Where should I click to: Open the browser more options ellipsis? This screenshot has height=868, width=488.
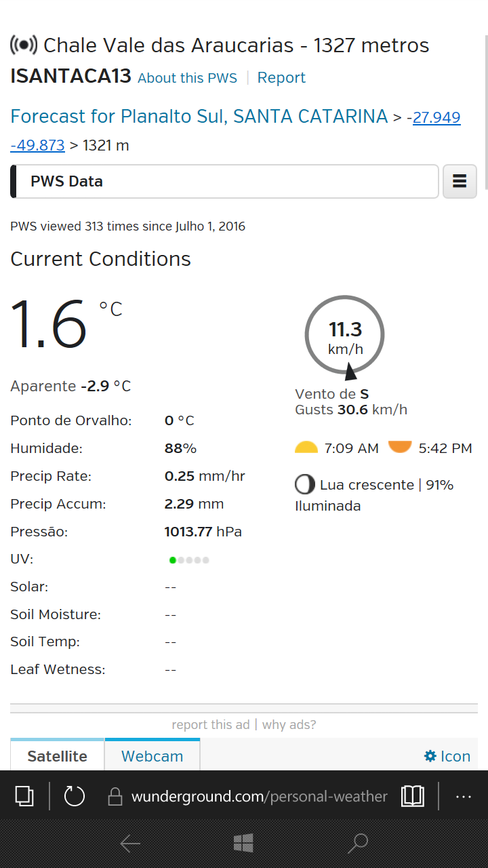tap(464, 797)
